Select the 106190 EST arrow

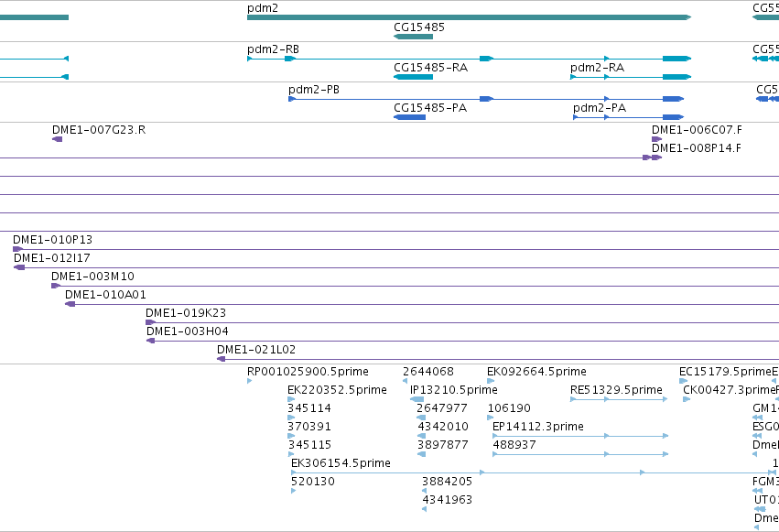491,418
